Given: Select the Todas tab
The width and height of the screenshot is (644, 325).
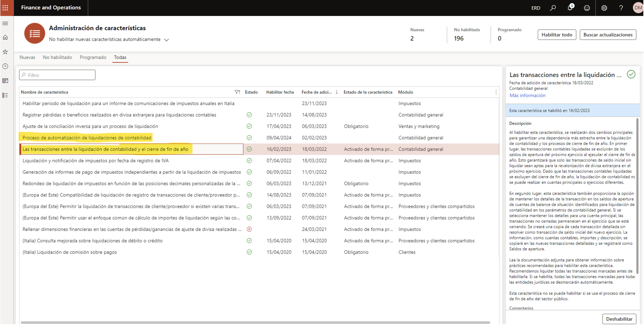Looking at the screenshot, I should tap(120, 57).
